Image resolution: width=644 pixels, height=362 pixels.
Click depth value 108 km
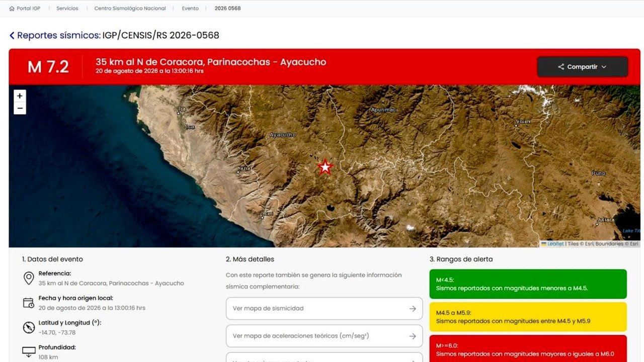coord(48,357)
